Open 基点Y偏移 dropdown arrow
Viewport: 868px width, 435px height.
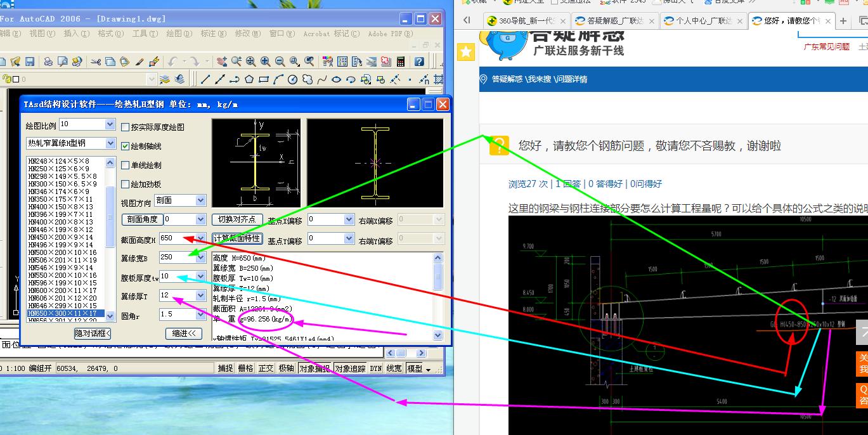tap(349, 238)
